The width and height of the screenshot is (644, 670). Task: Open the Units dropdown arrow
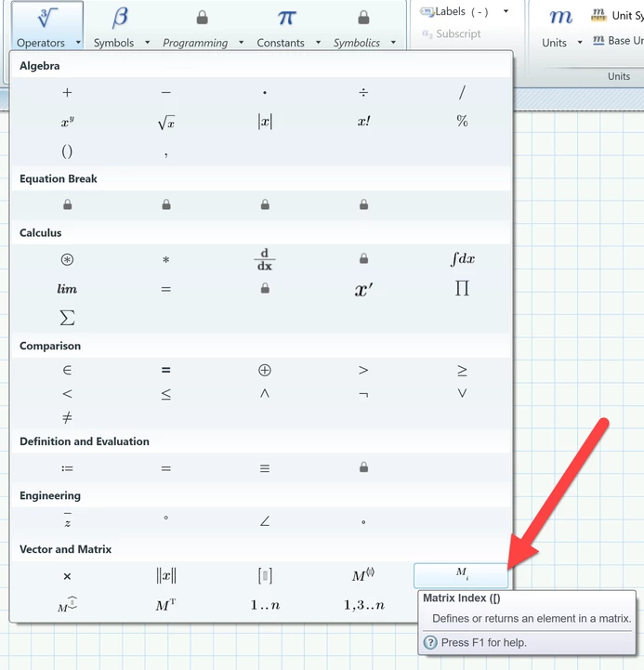(580, 43)
